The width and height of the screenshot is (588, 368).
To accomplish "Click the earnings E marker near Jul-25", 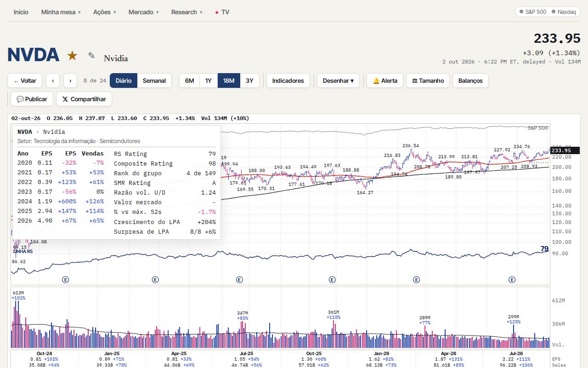I will 239,280.
